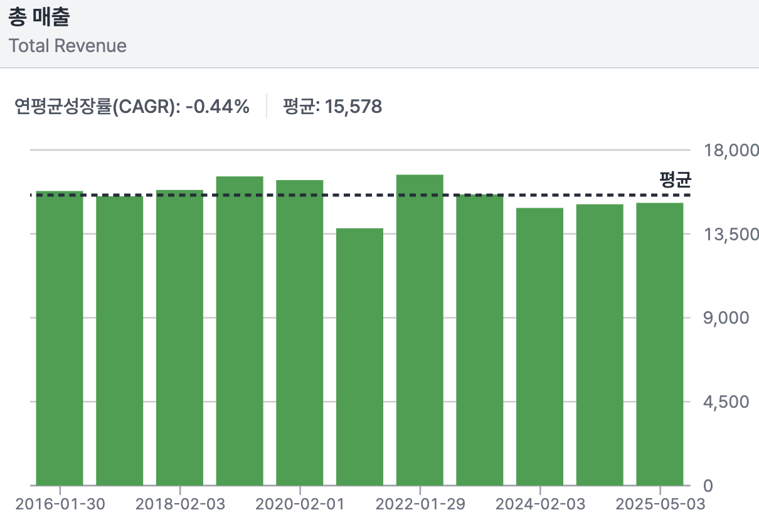Select the green bar above 2018-02-03
This screenshot has width=759, height=532.
[179, 339]
